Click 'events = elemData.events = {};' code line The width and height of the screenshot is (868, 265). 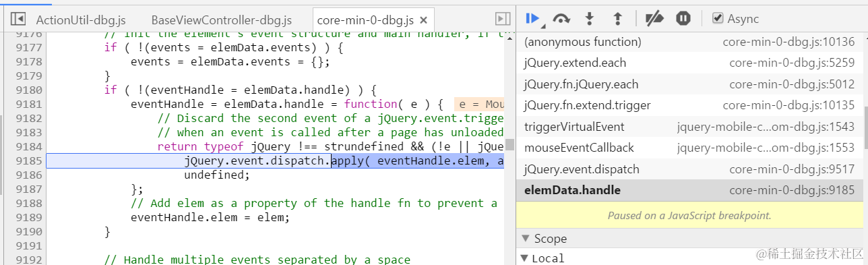[230, 61]
